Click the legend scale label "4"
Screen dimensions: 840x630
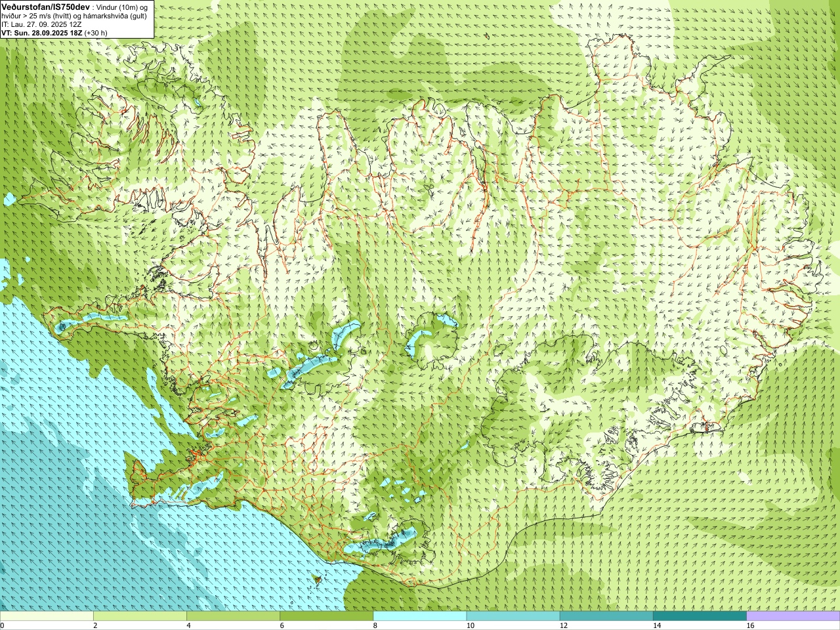click(x=188, y=626)
